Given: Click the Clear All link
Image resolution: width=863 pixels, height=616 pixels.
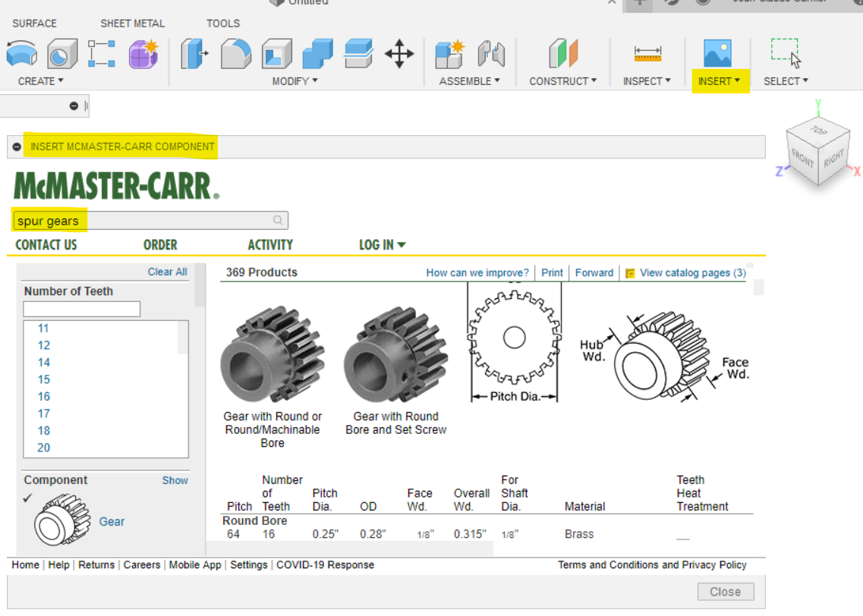Looking at the screenshot, I should tap(167, 272).
